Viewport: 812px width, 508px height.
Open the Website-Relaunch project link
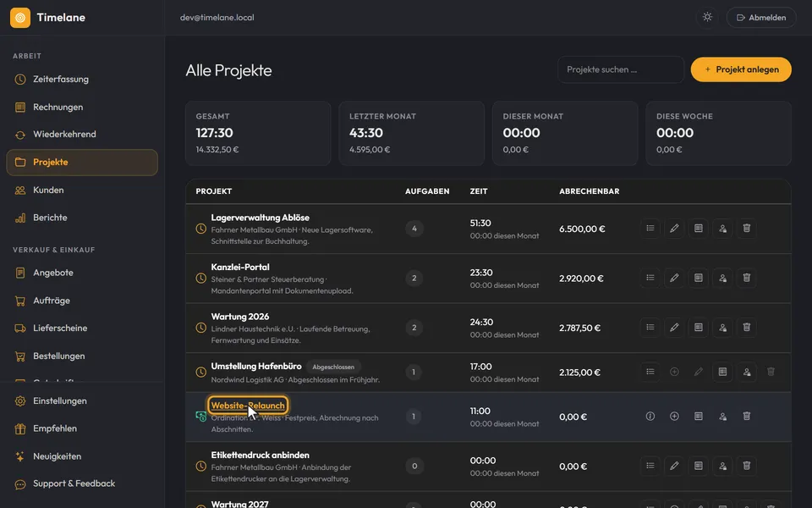click(x=248, y=406)
